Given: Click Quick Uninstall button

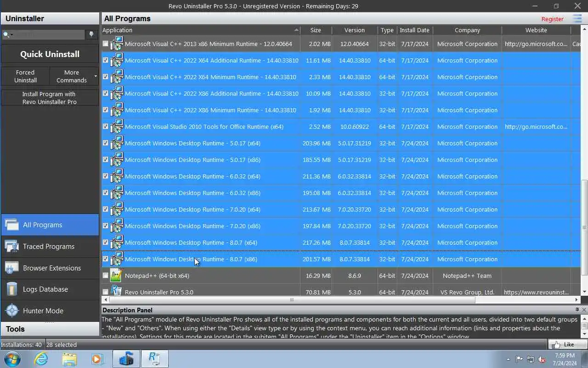Looking at the screenshot, I should [50, 54].
